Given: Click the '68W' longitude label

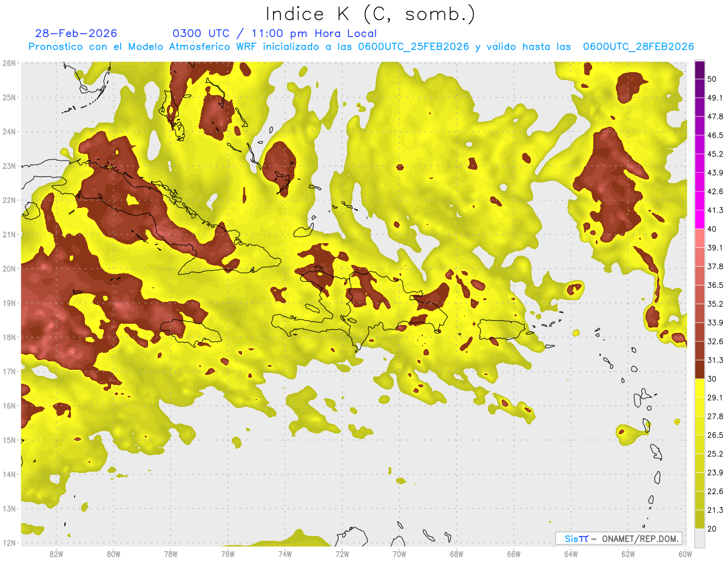Looking at the screenshot, I should coord(457,554).
